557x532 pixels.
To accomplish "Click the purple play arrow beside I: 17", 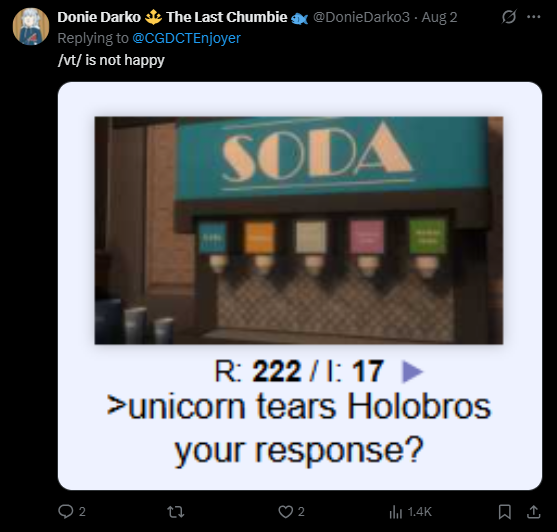I will point(412,372).
